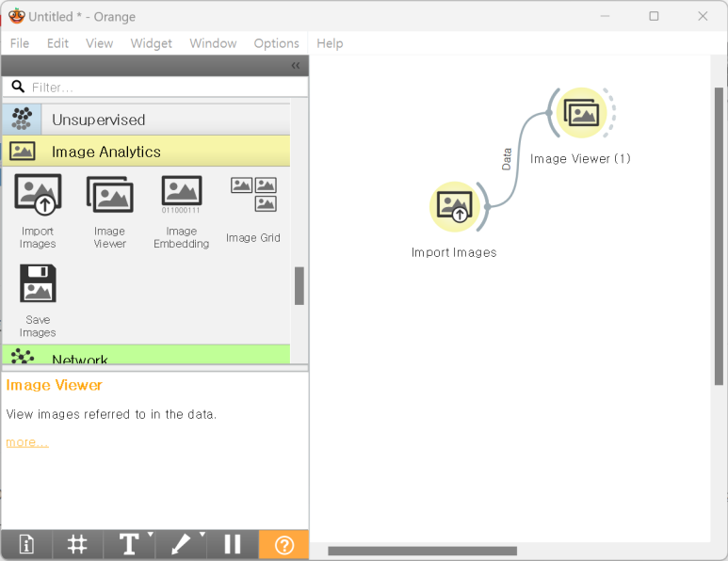Image resolution: width=728 pixels, height=561 pixels.
Task: Open text tool options dropdown arrow
Action: pyautogui.click(x=150, y=535)
